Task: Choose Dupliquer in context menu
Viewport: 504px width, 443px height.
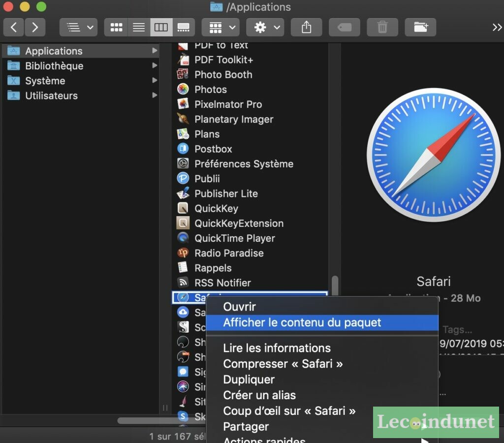Action: [322, 380]
